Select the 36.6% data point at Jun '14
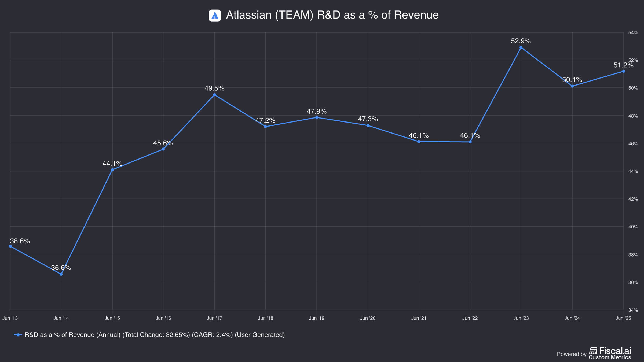 coord(61,274)
